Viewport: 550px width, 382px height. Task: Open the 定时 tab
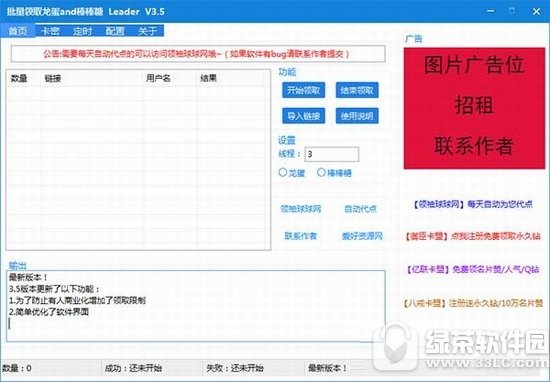tap(82, 31)
